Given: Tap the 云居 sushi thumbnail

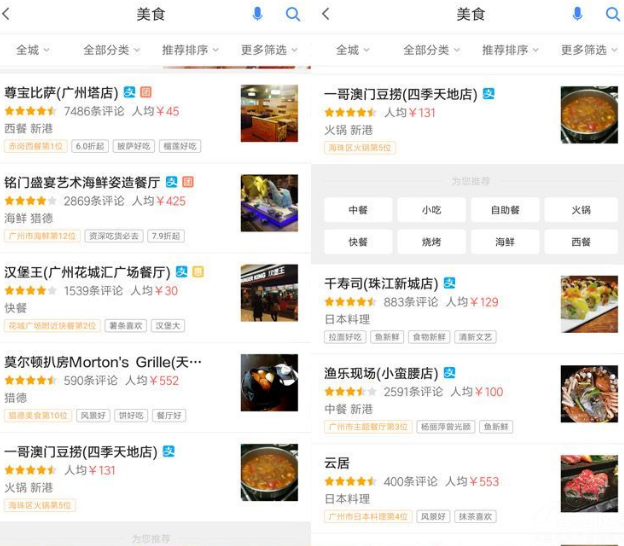Looking at the screenshot, I should [x=589, y=484].
